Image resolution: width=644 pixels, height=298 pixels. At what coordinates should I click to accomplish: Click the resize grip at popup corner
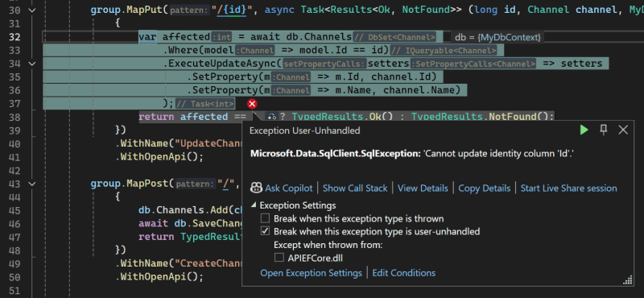click(x=628, y=280)
